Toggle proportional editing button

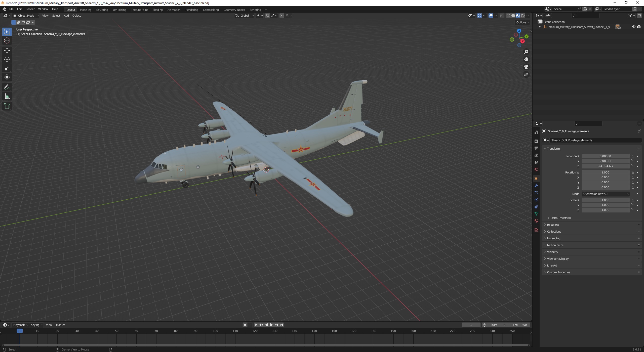coord(281,16)
